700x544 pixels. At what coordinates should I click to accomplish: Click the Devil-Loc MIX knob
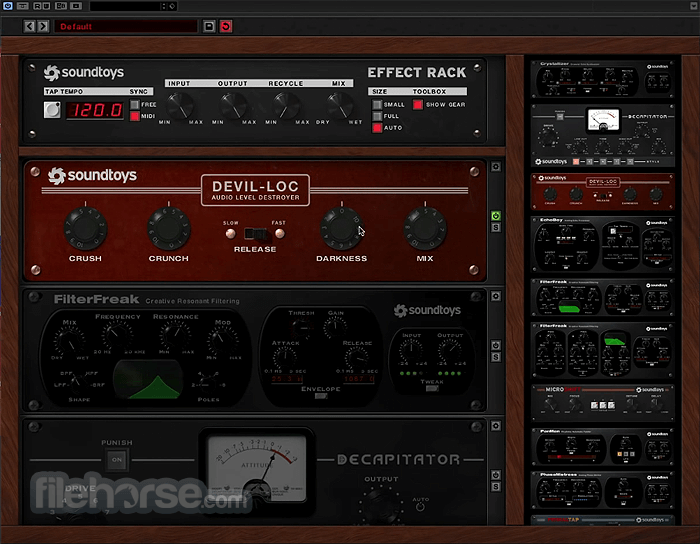pos(425,228)
